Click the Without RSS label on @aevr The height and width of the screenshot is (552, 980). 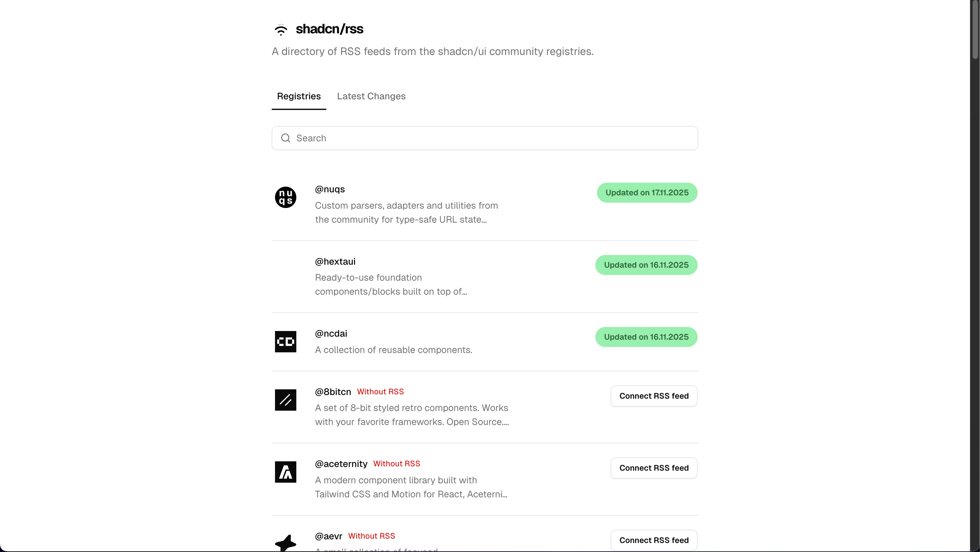click(371, 536)
